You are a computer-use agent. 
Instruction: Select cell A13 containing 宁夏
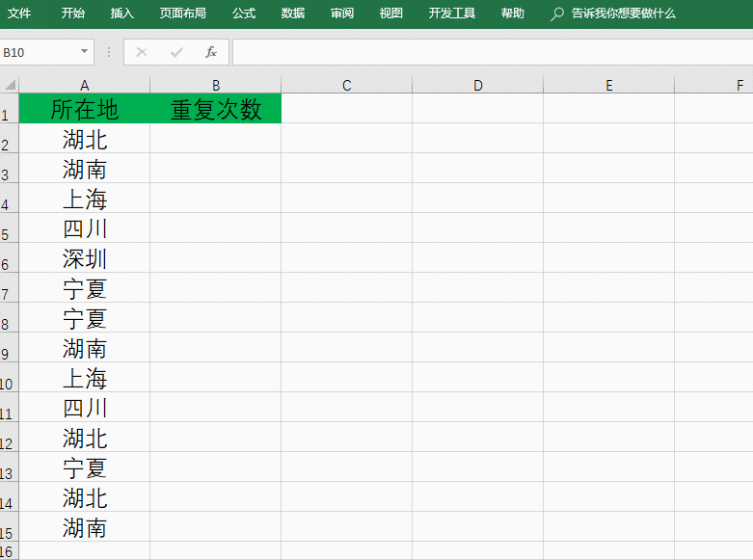pyautogui.click(x=85, y=467)
